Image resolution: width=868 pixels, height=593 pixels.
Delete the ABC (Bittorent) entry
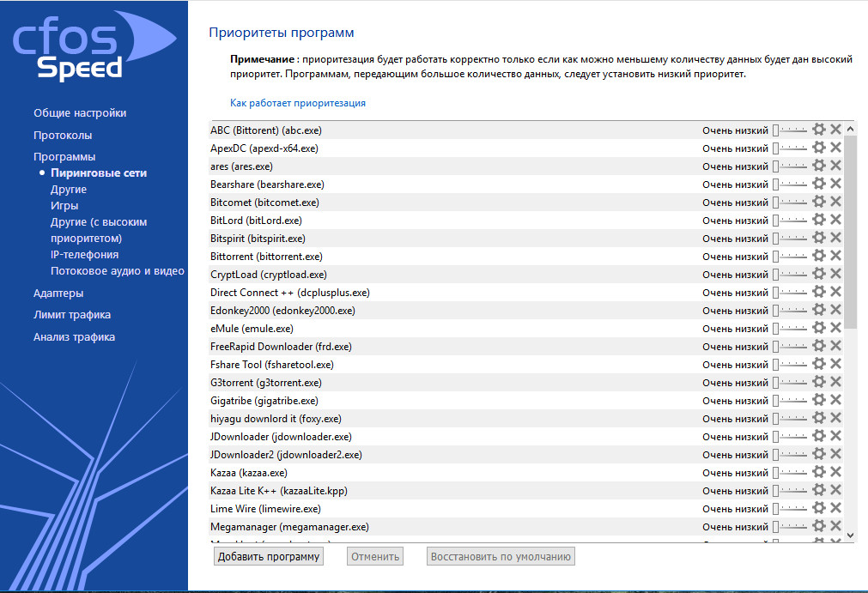coord(836,130)
